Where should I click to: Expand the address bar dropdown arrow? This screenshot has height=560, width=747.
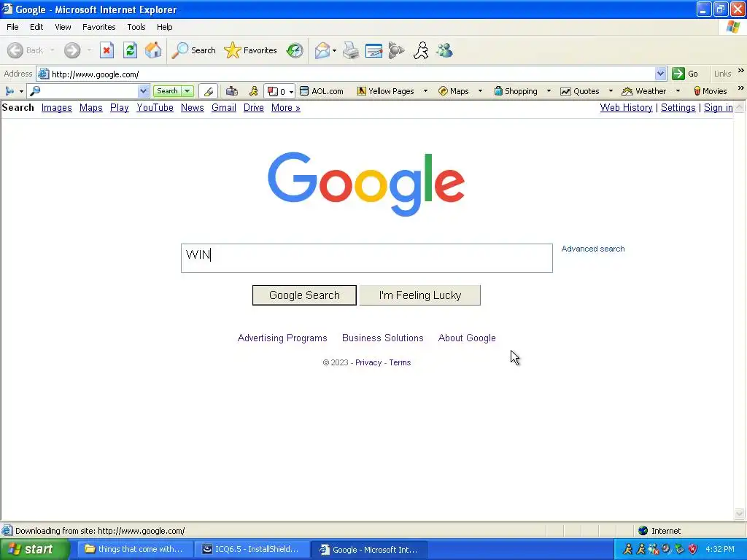click(x=660, y=74)
